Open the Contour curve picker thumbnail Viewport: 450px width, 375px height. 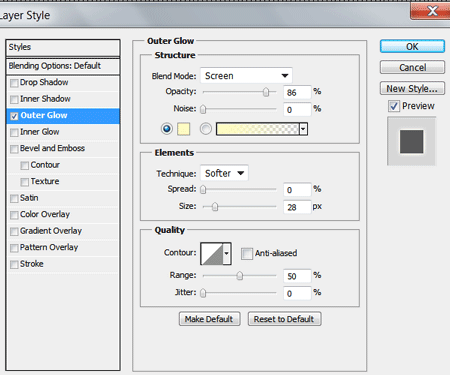point(212,254)
